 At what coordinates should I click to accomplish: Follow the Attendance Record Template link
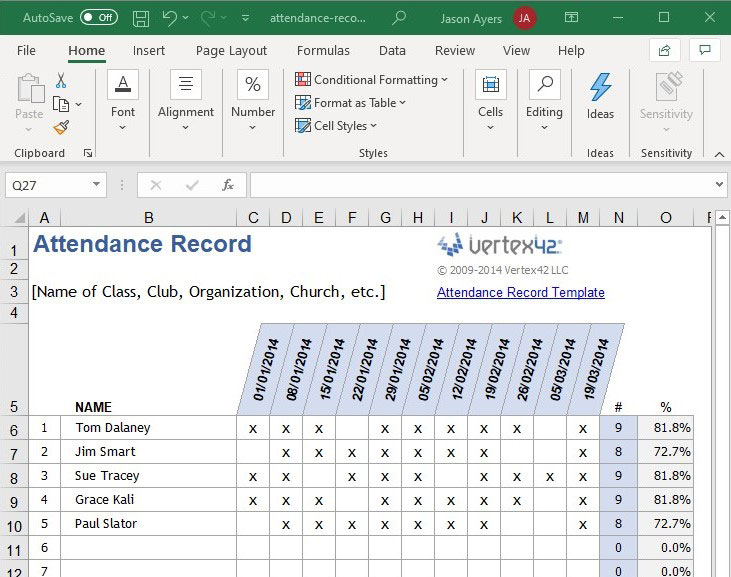click(x=520, y=293)
